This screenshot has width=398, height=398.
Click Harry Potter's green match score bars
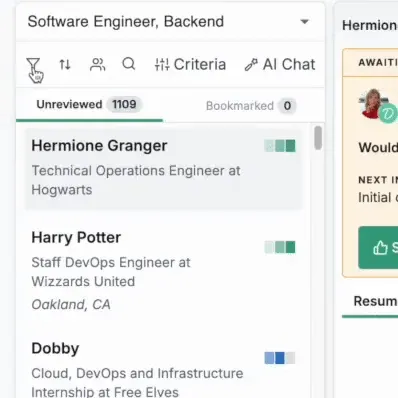point(280,247)
